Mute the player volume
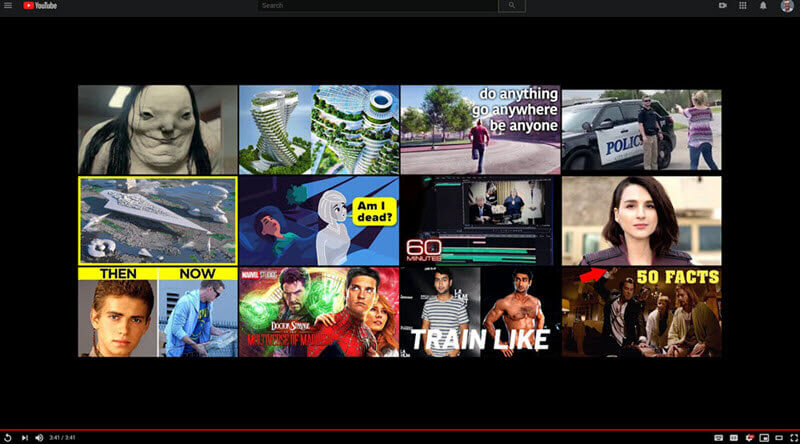800x444 pixels. pyautogui.click(x=39, y=438)
